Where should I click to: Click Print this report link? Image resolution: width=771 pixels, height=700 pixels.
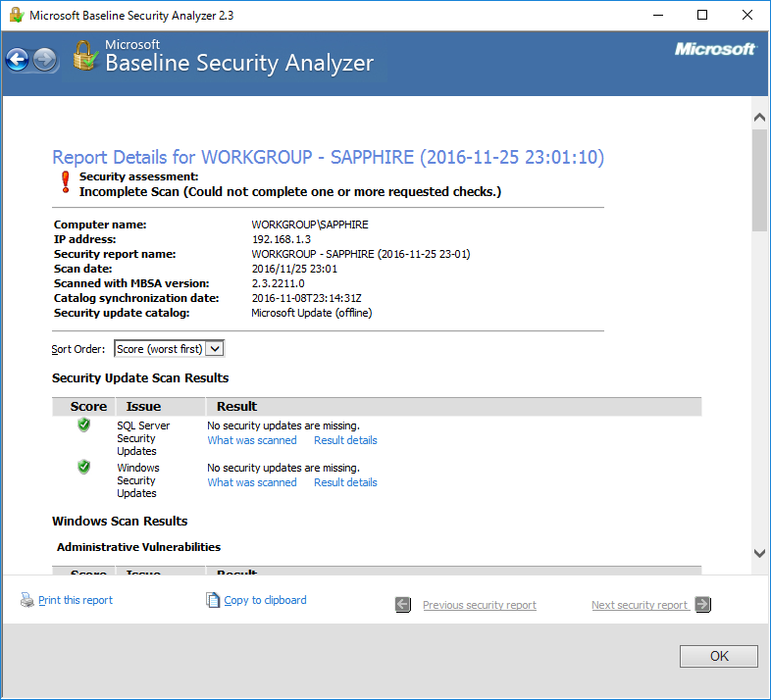[76, 600]
